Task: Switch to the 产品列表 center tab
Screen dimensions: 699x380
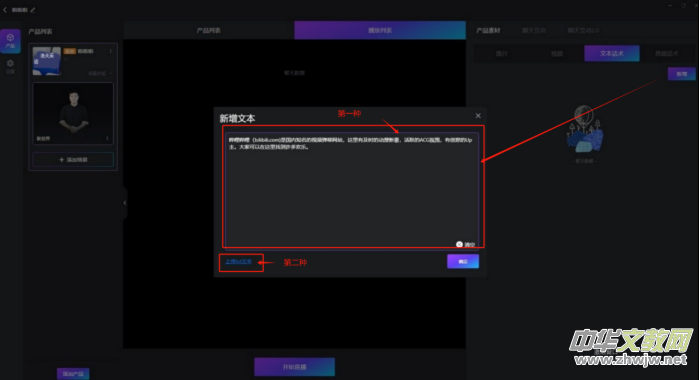Action: (x=209, y=30)
